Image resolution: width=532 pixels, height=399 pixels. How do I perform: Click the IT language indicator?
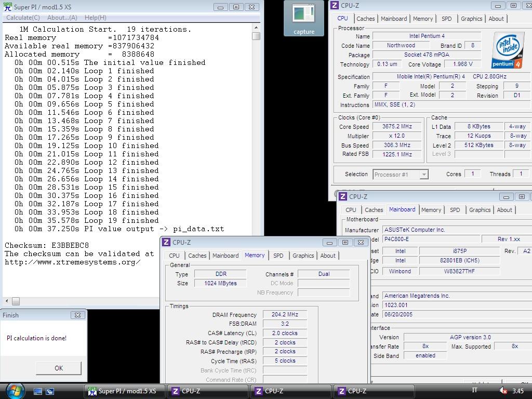click(x=474, y=390)
